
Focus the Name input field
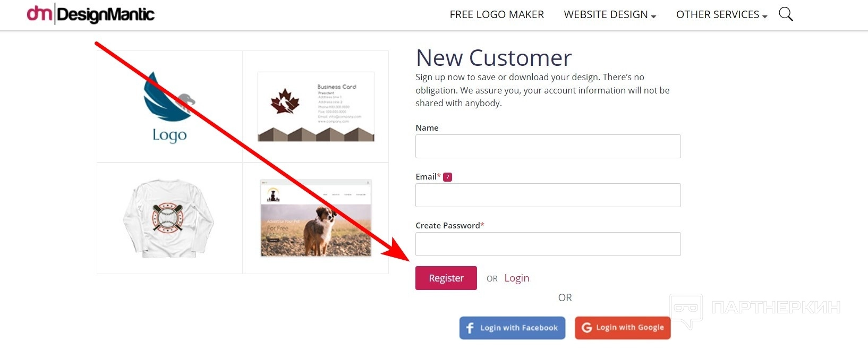pyautogui.click(x=548, y=146)
